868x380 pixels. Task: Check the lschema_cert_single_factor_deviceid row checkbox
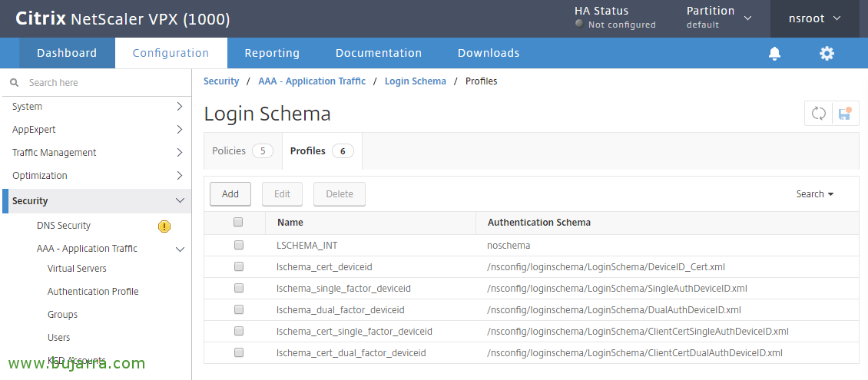pyautogui.click(x=238, y=331)
